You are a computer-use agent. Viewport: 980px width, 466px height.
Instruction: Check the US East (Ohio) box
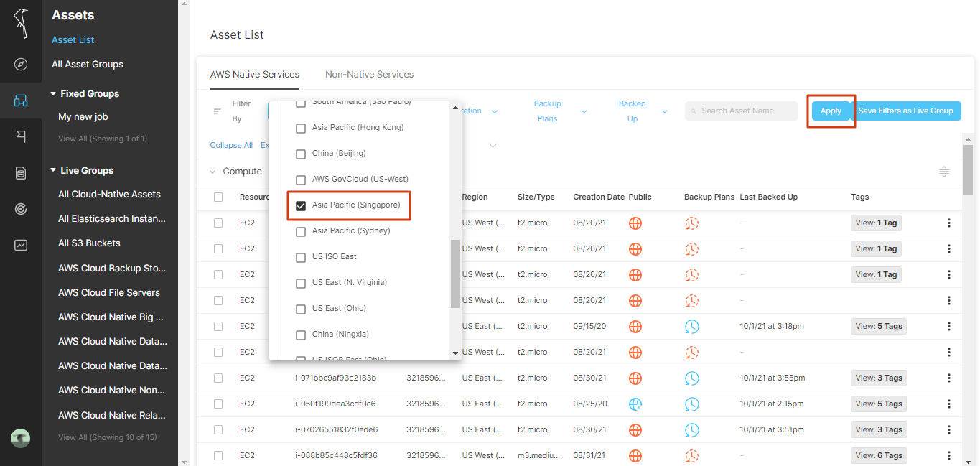point(301,309)
